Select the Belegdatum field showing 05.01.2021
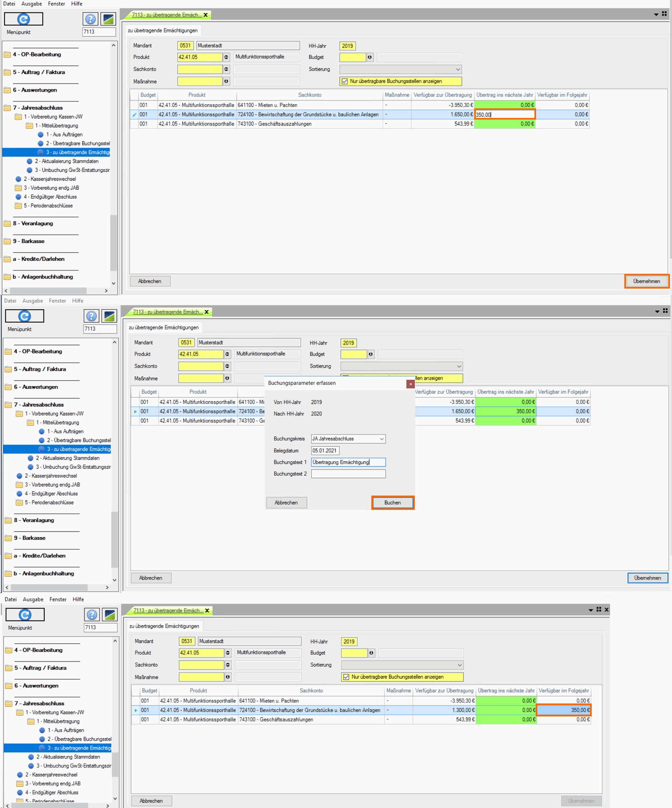The width and height of the screenshot is (672, 808). [x=325, y=450]
